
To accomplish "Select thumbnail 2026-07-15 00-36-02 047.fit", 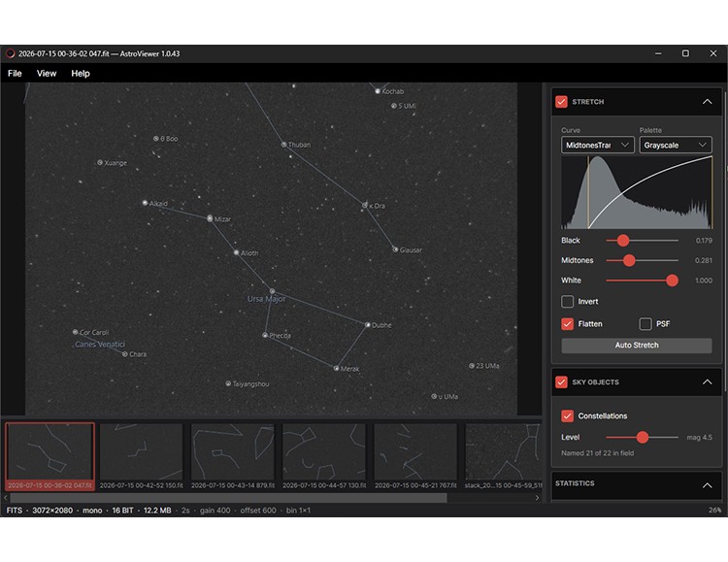I will (50, 456).
